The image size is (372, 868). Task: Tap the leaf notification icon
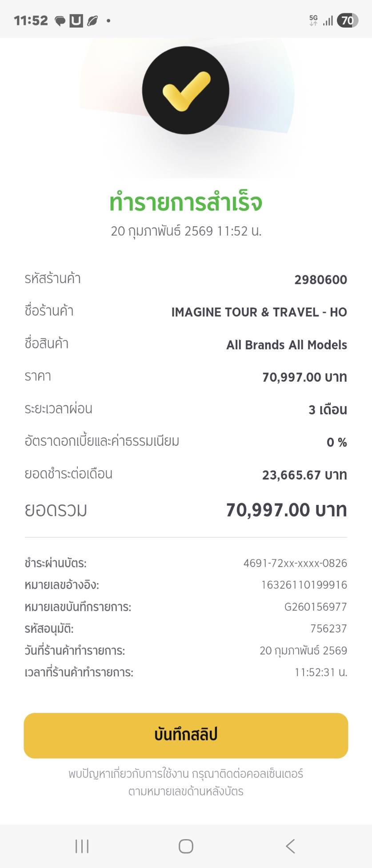point(92,21)
